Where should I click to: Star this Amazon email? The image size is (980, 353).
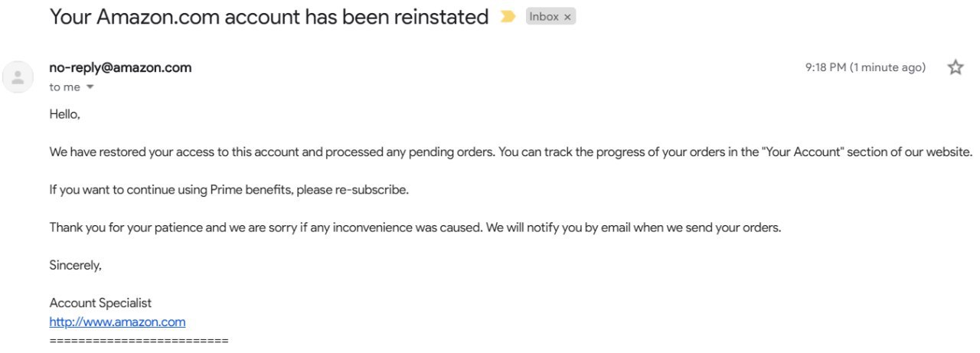955,67
